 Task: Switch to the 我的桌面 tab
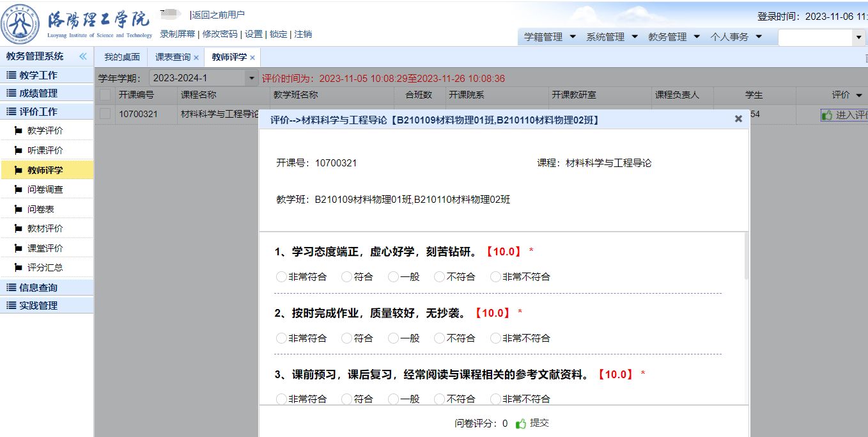click(121, 57)
